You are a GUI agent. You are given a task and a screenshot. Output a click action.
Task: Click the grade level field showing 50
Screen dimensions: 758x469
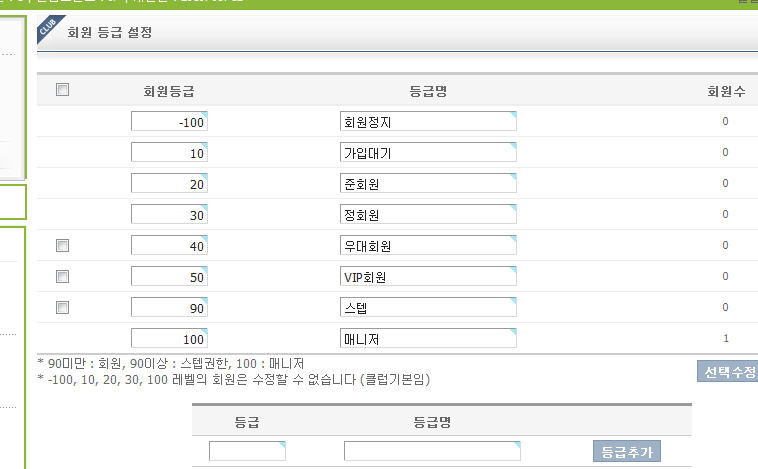[x=169, y=277]
